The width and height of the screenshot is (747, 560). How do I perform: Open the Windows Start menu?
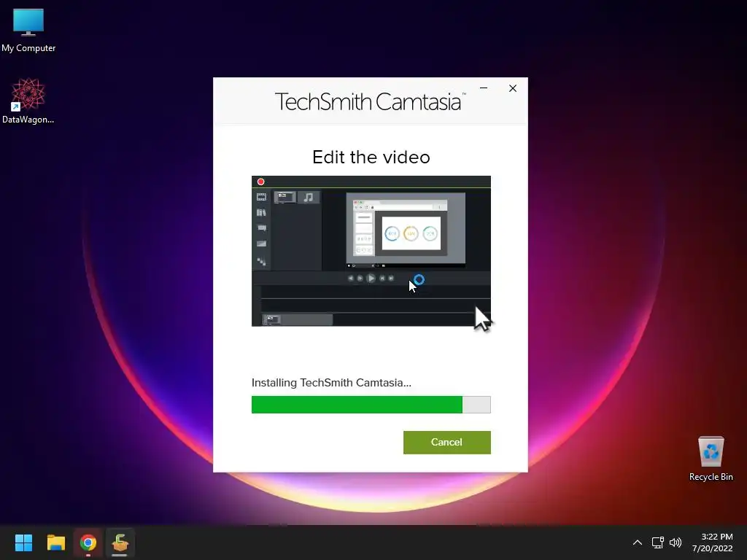(x=23, y=542)
